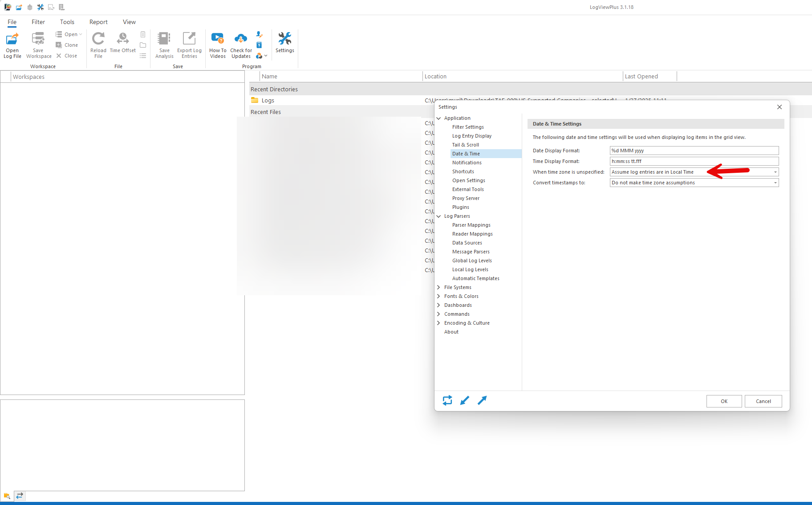812x505 pixels.
Task: Click the Time Display Format input field
Action: pos(694,161)
